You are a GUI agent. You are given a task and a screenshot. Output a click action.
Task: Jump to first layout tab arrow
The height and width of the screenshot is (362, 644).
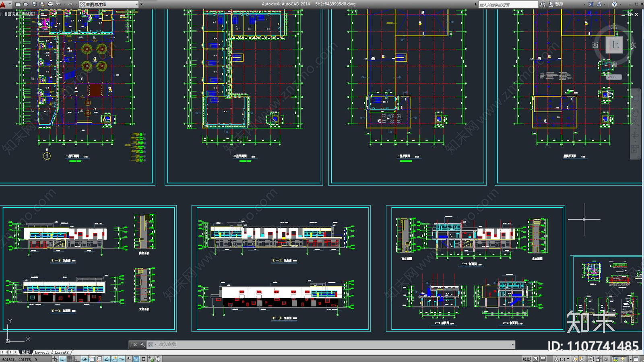tap(2, 352)
